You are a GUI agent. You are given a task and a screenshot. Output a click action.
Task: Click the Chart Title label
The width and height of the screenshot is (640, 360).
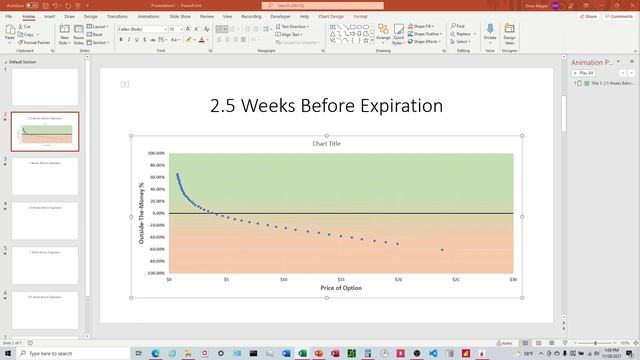327,144
